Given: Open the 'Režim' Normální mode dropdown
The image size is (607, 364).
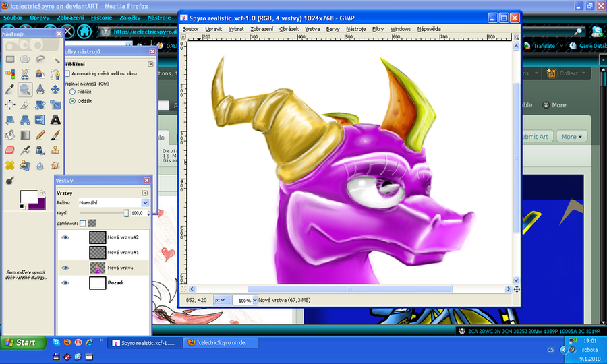Looking at the screenshot, I should click(114, 203).
